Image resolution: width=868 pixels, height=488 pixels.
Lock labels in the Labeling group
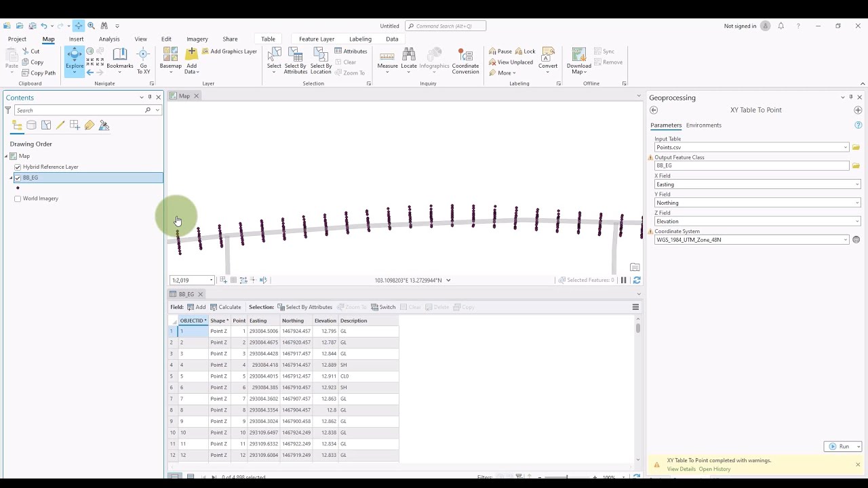[x=526, y=52]
